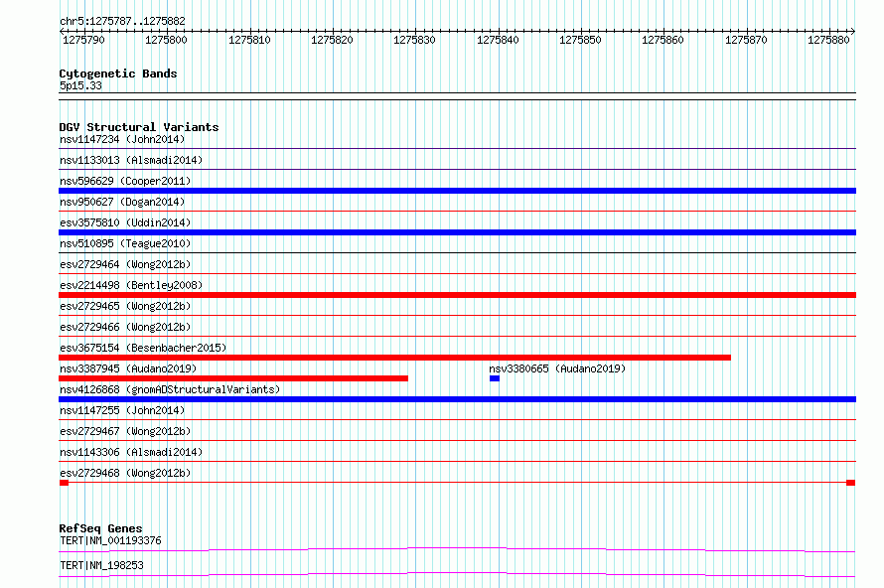Click the red bar of nsv3387945
The height and width of the screenshot is (588, 884).
[233, 378]
